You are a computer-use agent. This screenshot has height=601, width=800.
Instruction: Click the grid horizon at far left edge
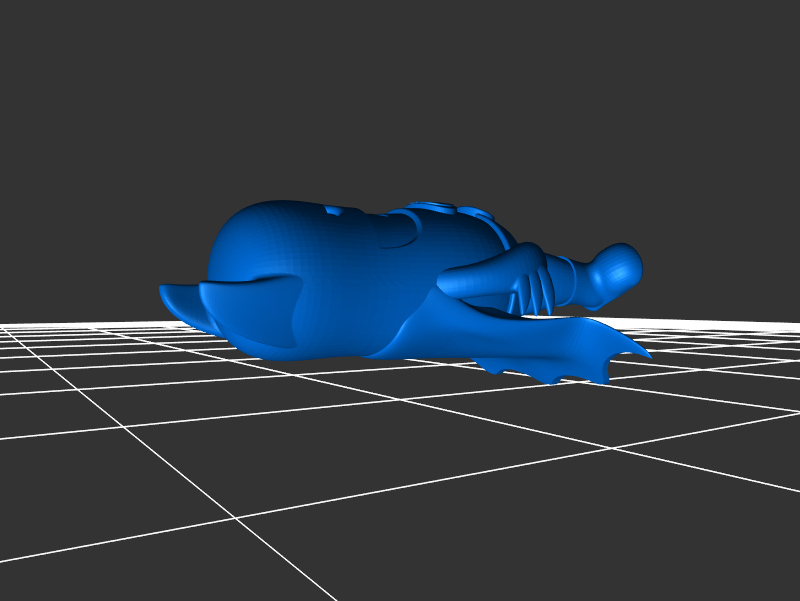(10, 326)
